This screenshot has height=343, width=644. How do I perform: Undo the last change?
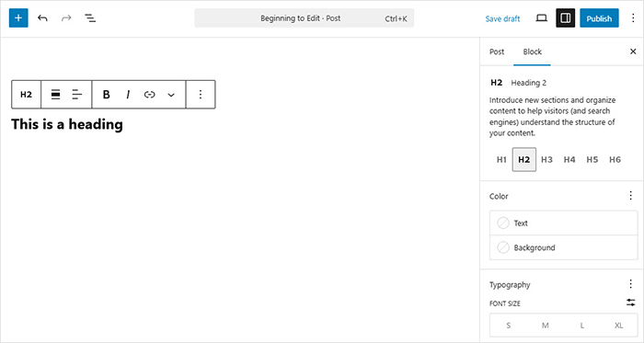(x=42, y=18)
